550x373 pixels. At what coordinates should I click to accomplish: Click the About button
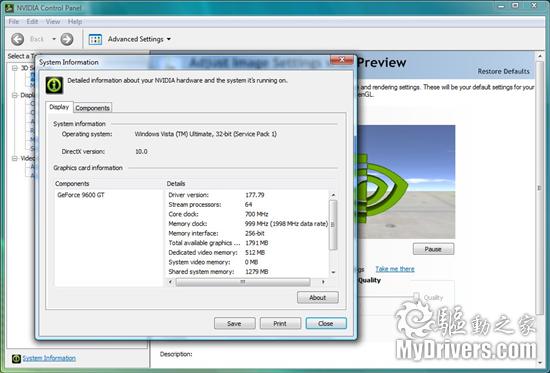(x=318, y=297)
